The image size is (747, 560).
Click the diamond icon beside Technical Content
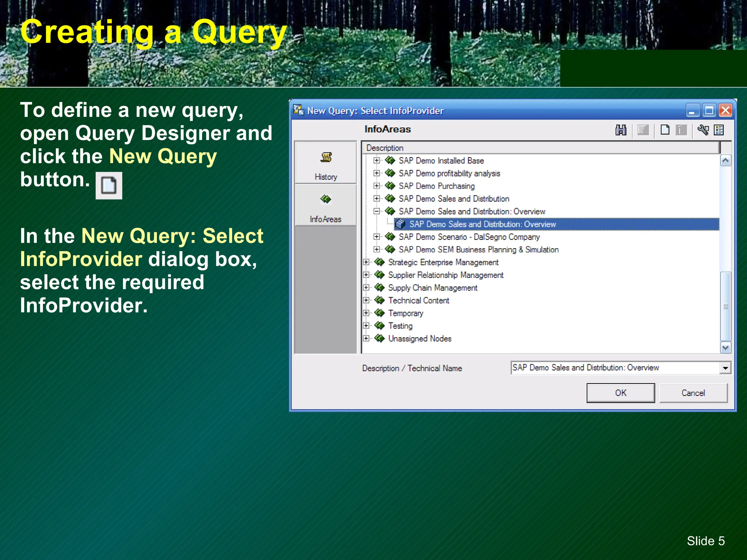point(380,300)
